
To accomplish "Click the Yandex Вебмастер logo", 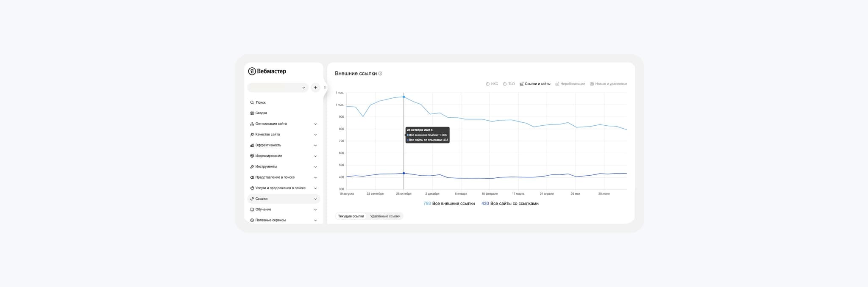I will [x=267, y=71].
